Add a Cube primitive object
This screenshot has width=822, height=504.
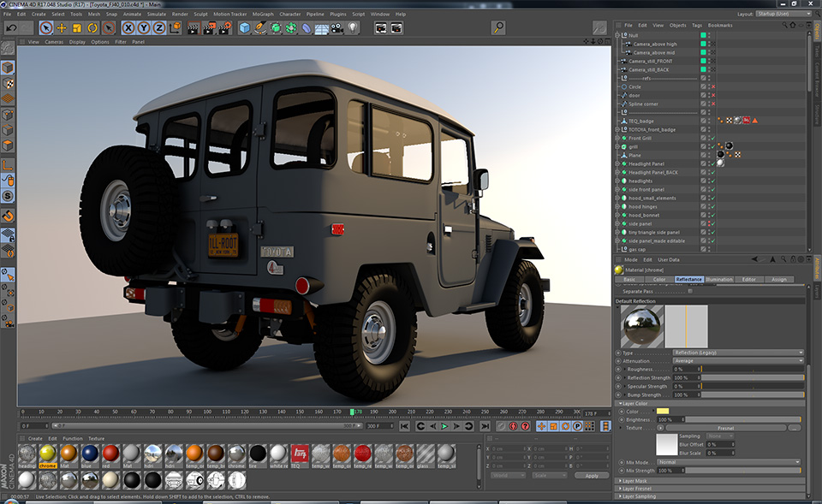245,28
